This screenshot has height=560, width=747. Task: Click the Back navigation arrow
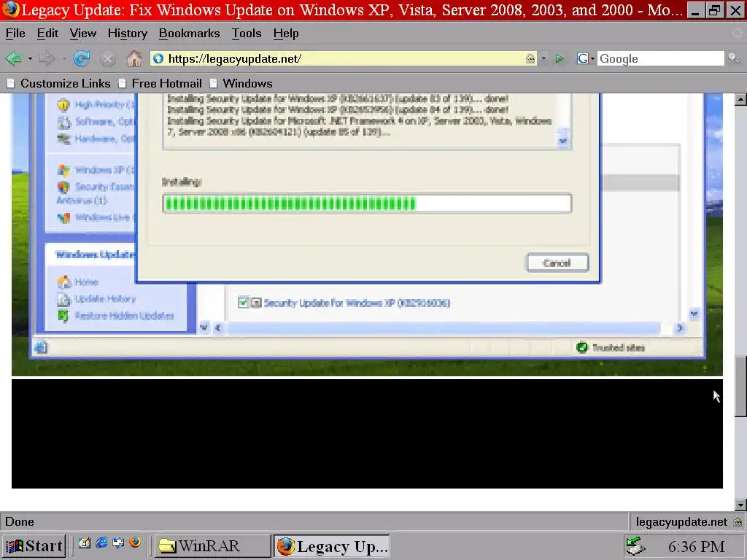[x=13, y=58]
